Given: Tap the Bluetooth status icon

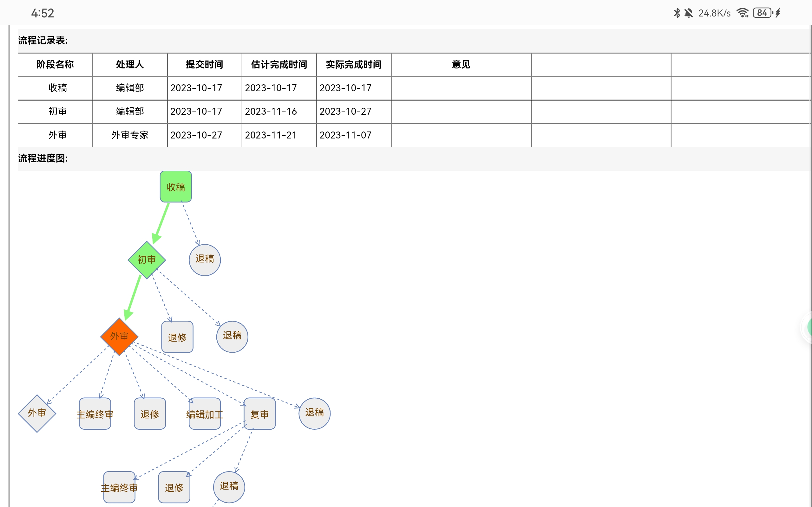Looking at the screenshot, I should (677, 13).
